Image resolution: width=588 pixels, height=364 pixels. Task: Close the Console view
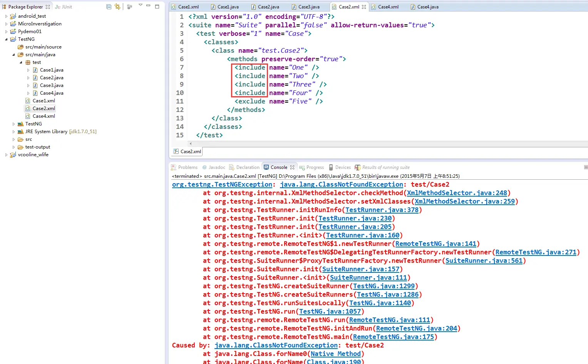tap(292, 167)
